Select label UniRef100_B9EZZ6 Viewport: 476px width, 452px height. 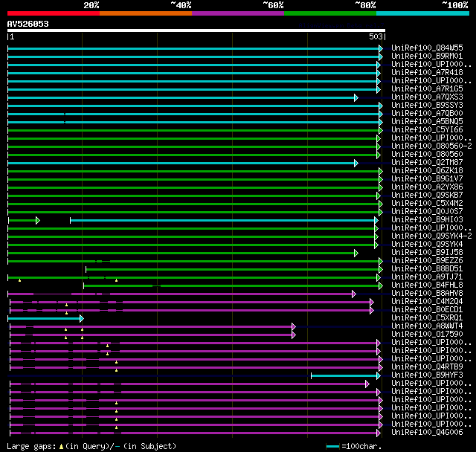click(x=427, y=261)
